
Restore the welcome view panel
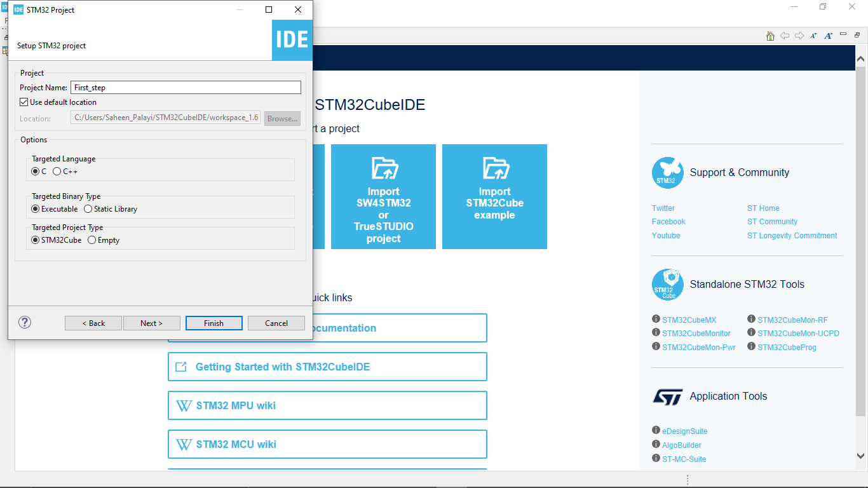point(857,35)
